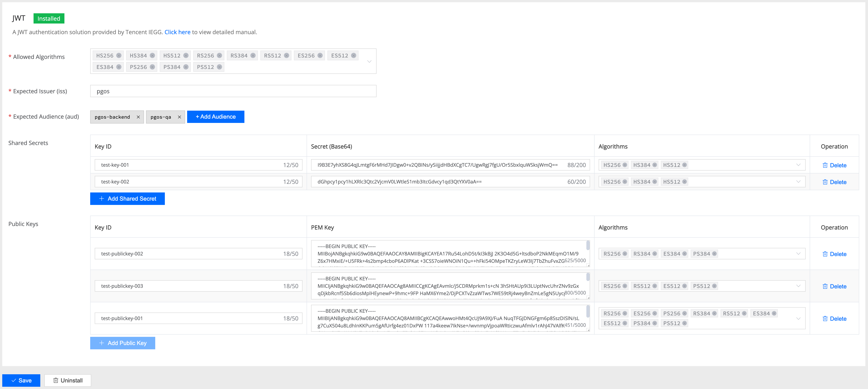Click the PEM Key scrollbar for test-publickey-002
Screen dimensions: 868x389
pyautogui.click(x=588, y=245)
